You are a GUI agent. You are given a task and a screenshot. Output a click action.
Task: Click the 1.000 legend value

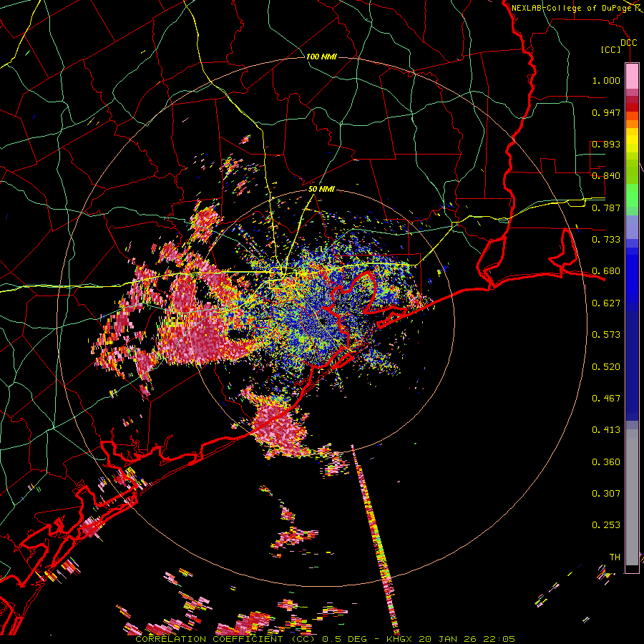coord(606,80)
